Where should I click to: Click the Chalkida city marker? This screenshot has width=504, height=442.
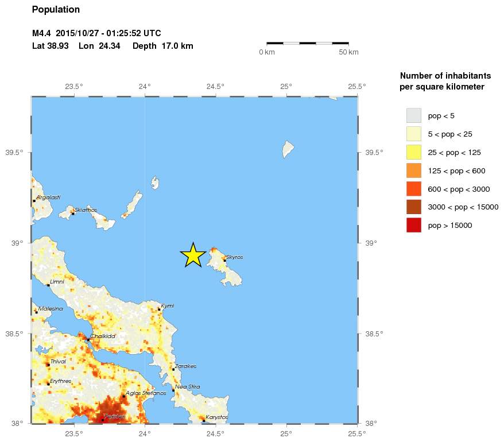point(88,340)
